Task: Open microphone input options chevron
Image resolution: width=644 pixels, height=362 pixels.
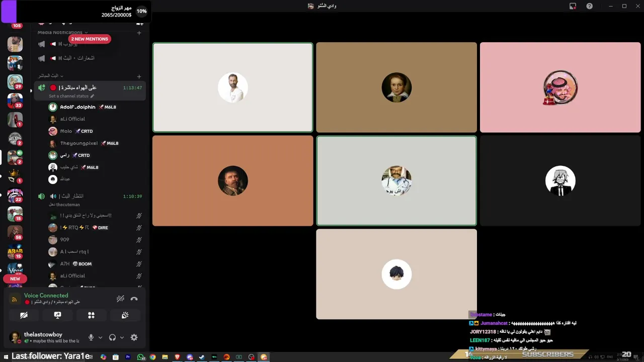Action: coord(100,337)
